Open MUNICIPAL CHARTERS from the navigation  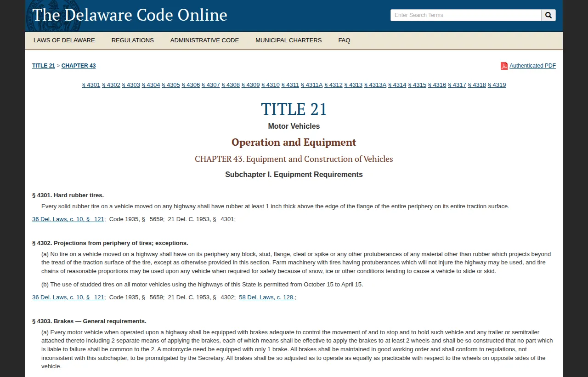(x=288, y=40)
